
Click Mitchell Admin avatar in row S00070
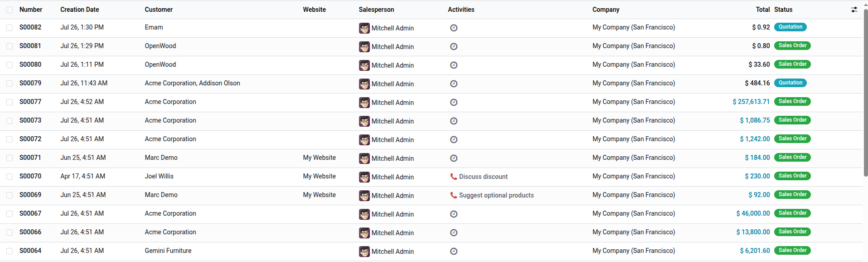(x=364, y=177)
